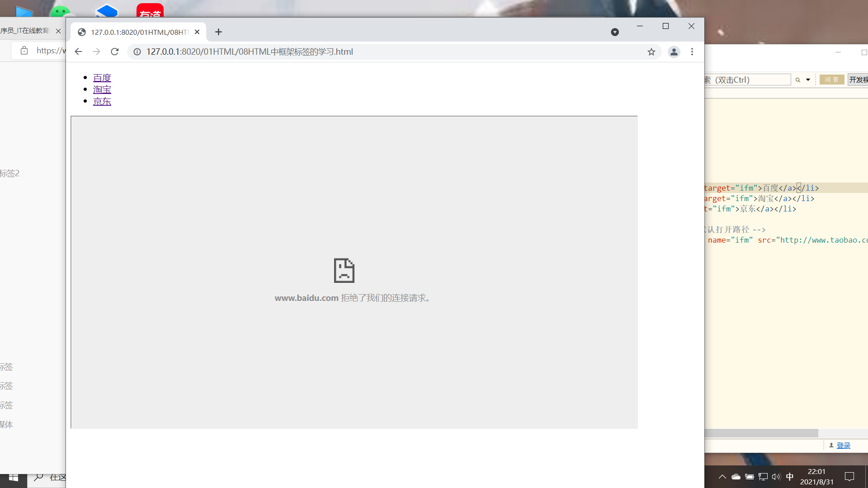This screenshot has width=868, height=488.
Task: Open the notification center icon
Action: [x=849, y=477]
